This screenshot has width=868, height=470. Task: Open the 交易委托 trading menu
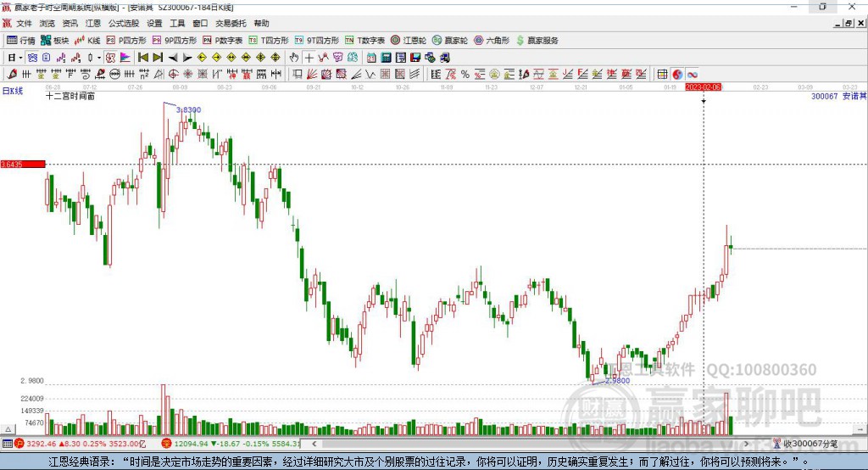pyautogui.click(x=231, y=24)
